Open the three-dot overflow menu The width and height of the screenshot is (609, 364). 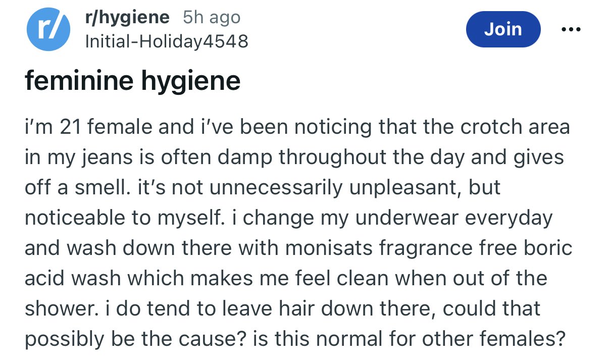click(571, 29)
